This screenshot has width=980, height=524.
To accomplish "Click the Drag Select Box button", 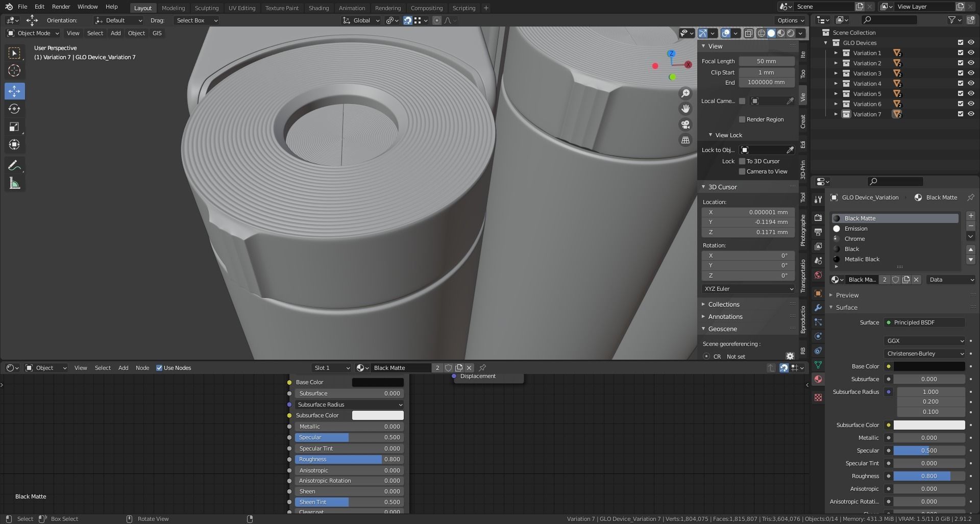I will (197, 20).
